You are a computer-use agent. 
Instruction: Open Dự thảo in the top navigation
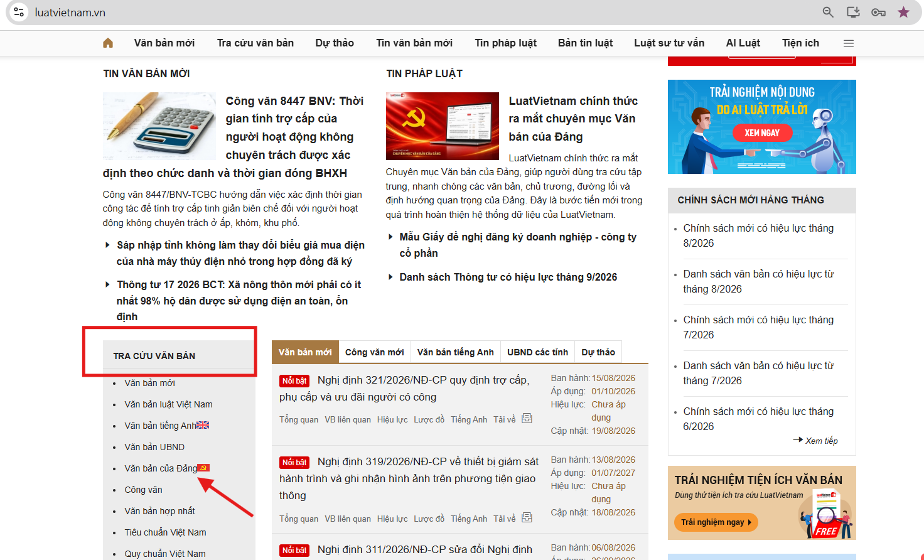tap(335, 43)
